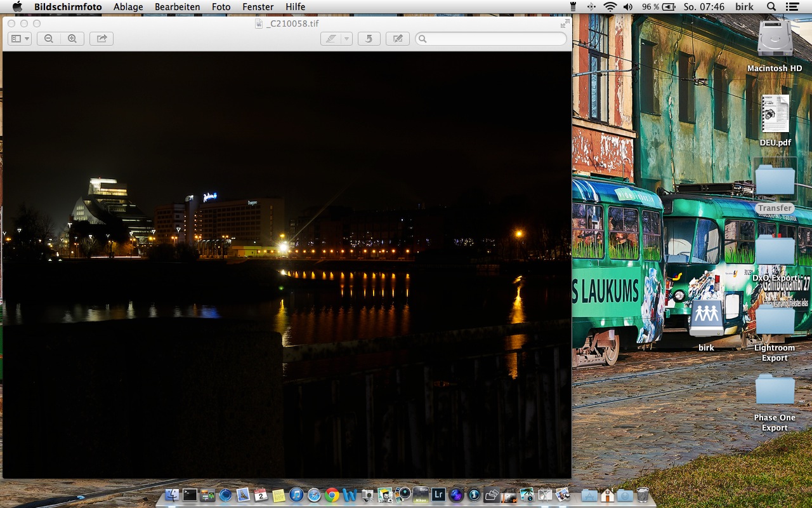The width and height of the screenshot is (812, 508).
Task: Click the night cityscape image in Preview
Action: pyautogui.click(x=287, y=265)
